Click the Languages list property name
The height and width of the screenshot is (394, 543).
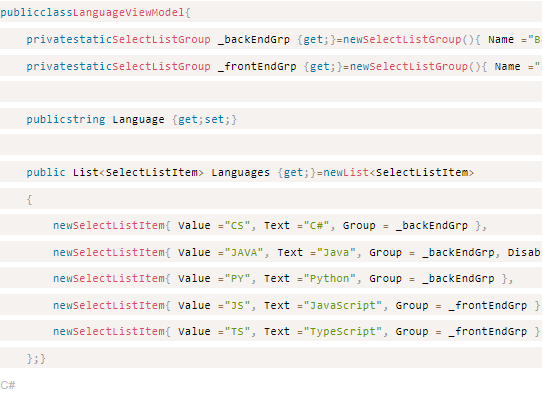(x=241, y=172)
